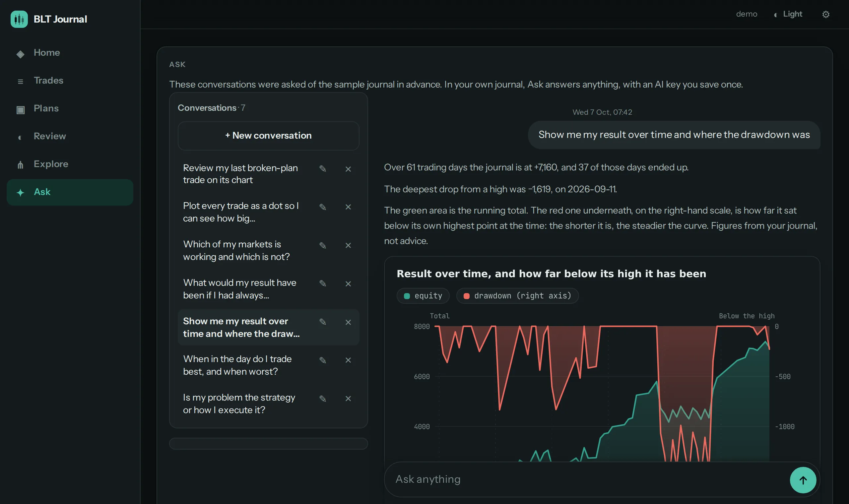The width and height of the screenshot is (849, 504).
Task: Click the '-500' right axis value
Action: 782,376
